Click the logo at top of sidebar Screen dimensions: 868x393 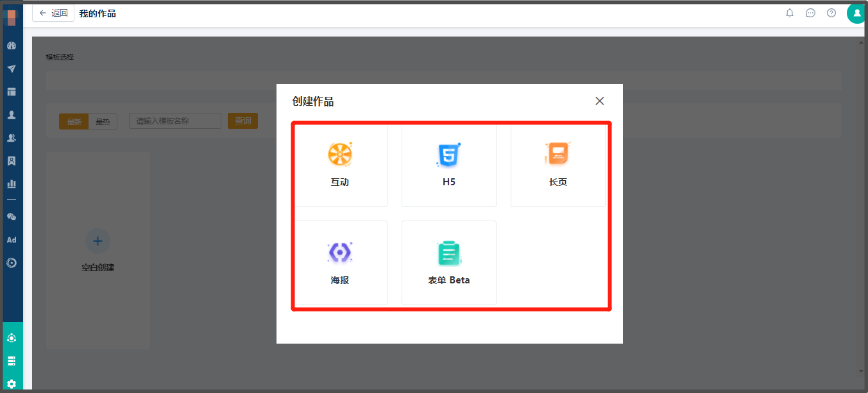pyautogui.click(x=12, y=17)
